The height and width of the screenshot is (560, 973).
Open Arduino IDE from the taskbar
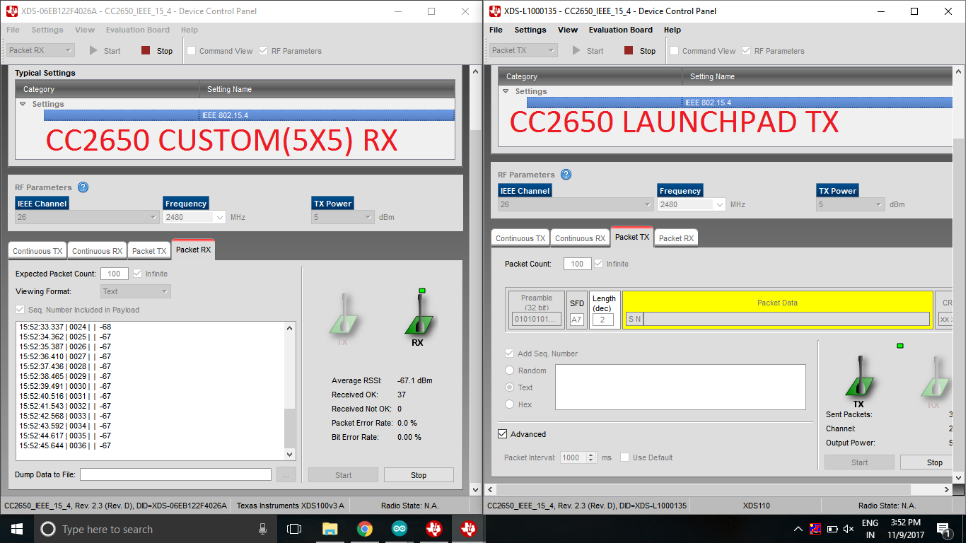pyautogui.click(x=400, y=529)
